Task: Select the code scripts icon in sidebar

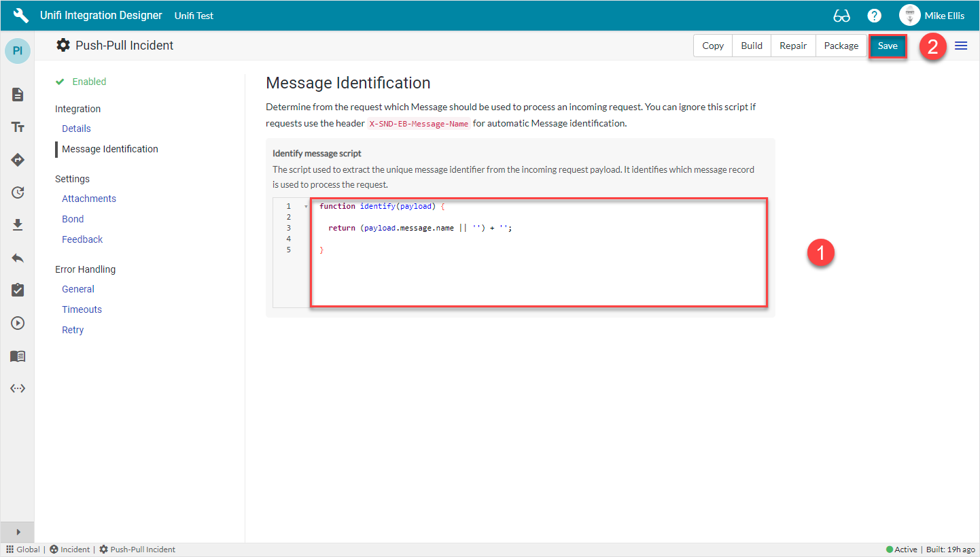Action: [17, 388]
